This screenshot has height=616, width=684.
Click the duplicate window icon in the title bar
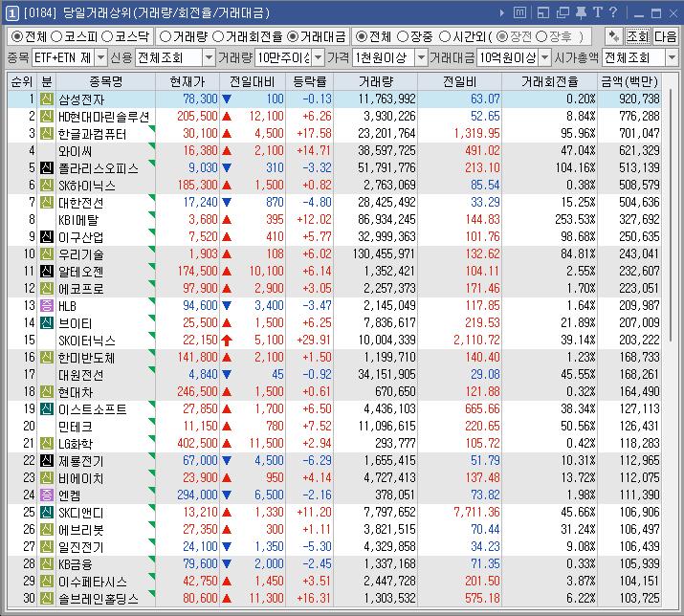(x=563, y=12)
